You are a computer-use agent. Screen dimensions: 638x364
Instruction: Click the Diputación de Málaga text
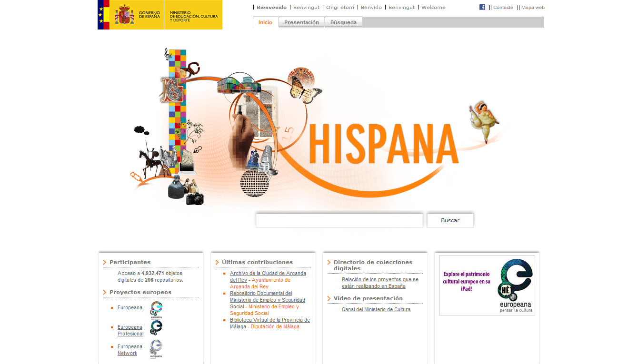[275, 327]
